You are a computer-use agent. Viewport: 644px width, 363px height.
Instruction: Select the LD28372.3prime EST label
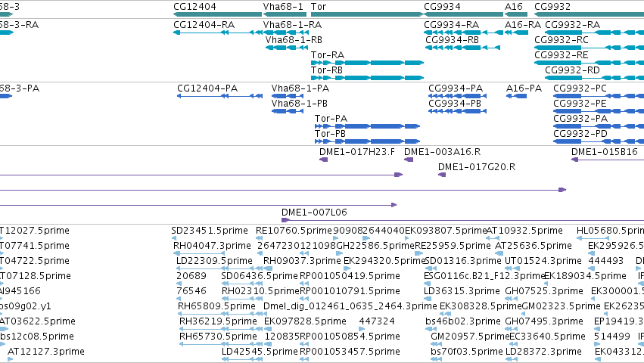pyautogui.click(x=543, y=352)
